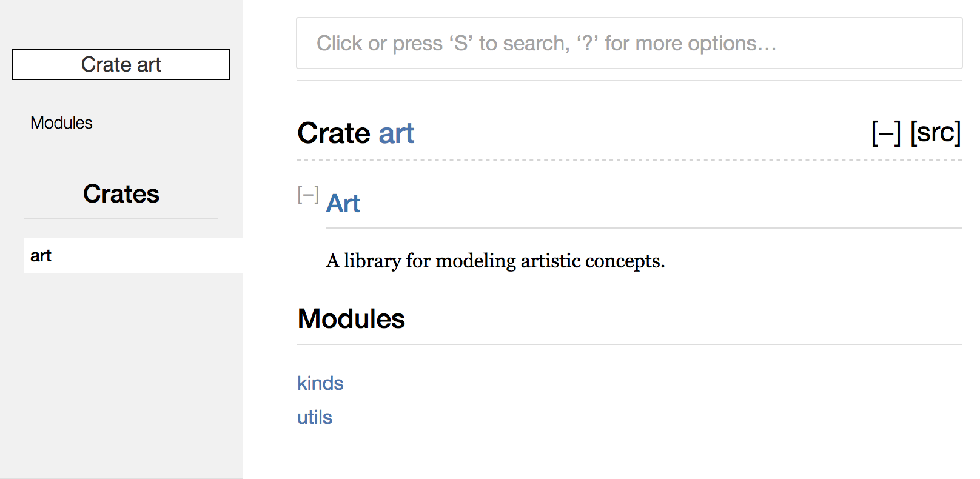The width and height of the screenshot is (980, 479).
Task: Click the dashed line under Crate art title
Action: [629, 160]
